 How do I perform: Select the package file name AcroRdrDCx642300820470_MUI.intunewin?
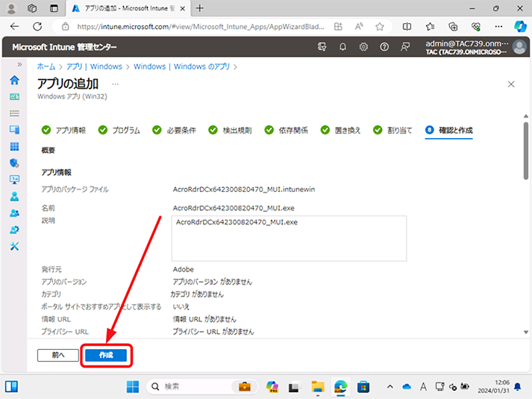click(244, 189)
